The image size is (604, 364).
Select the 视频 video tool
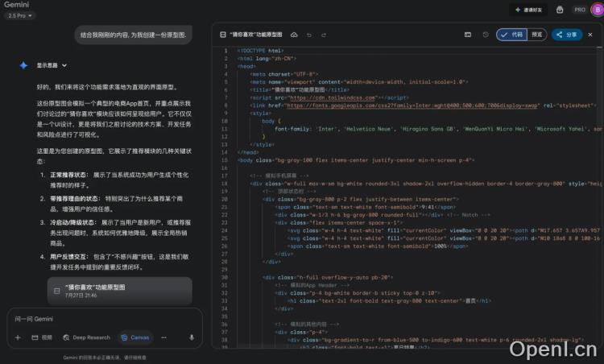click(42, 337)
